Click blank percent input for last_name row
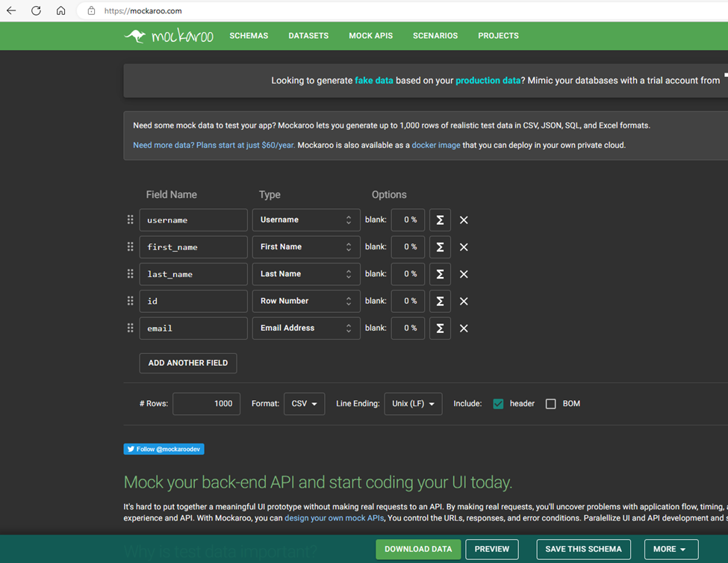728x563 pixels. click(408, 274)
